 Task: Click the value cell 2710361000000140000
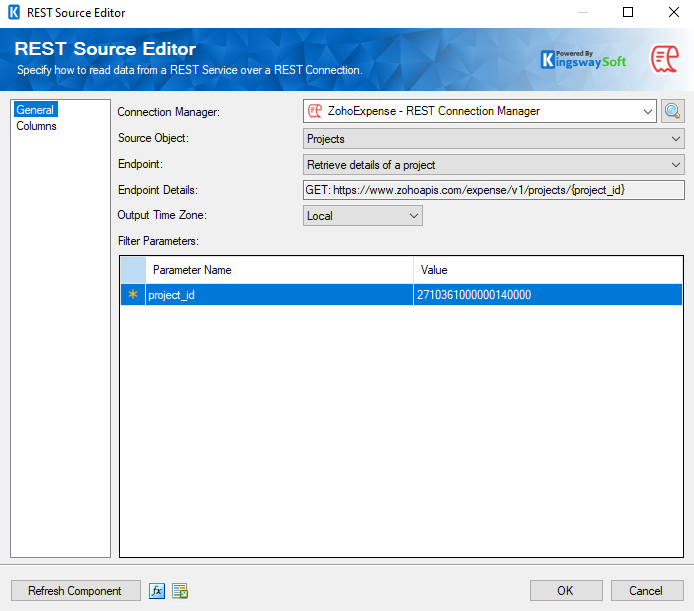tap(548, 295)
